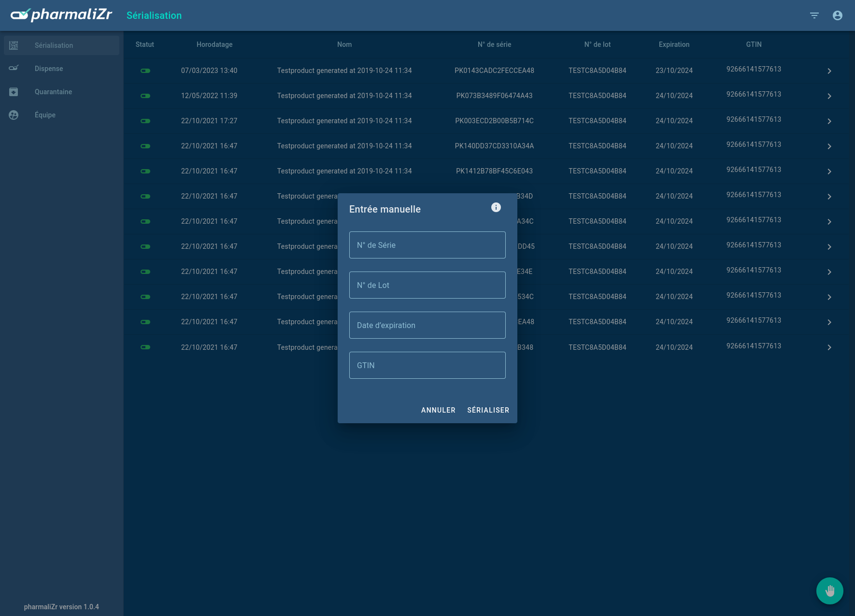Click the N° de série column header

point(494,44)
